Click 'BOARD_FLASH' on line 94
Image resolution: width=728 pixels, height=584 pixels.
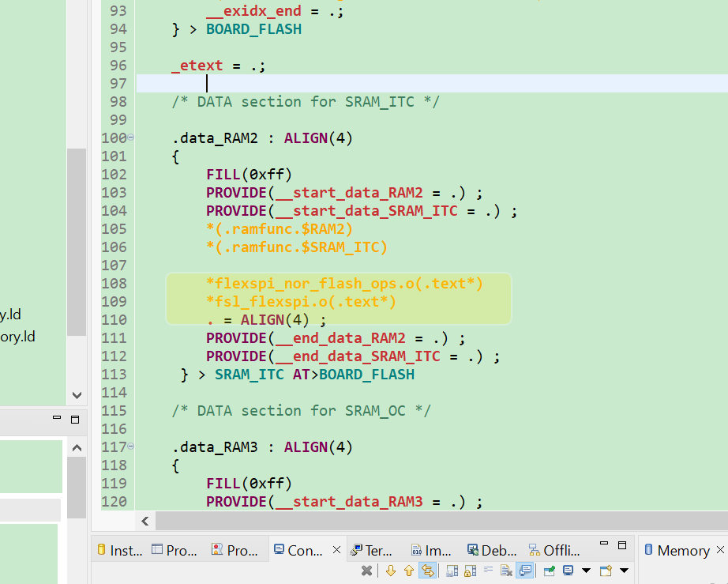253,29
